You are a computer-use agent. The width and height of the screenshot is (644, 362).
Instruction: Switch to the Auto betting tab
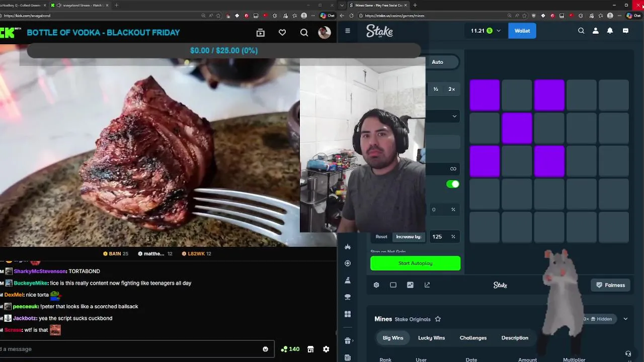(437, 62)
